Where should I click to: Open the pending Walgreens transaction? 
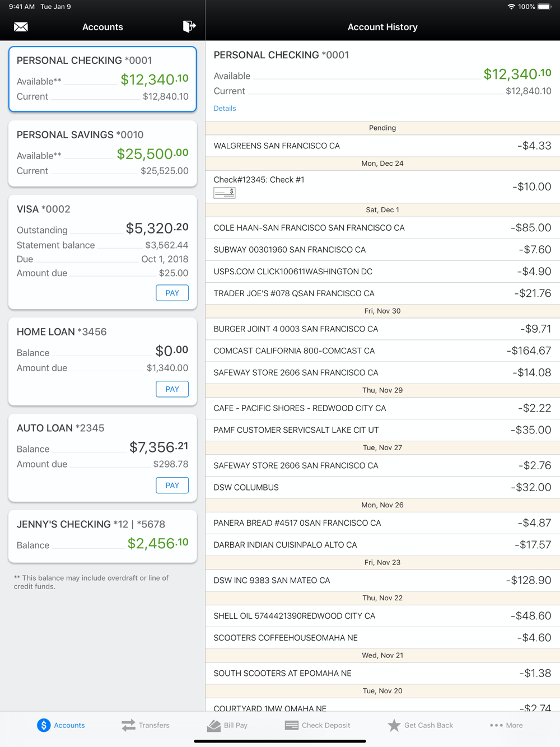click(x=382, y=146)
